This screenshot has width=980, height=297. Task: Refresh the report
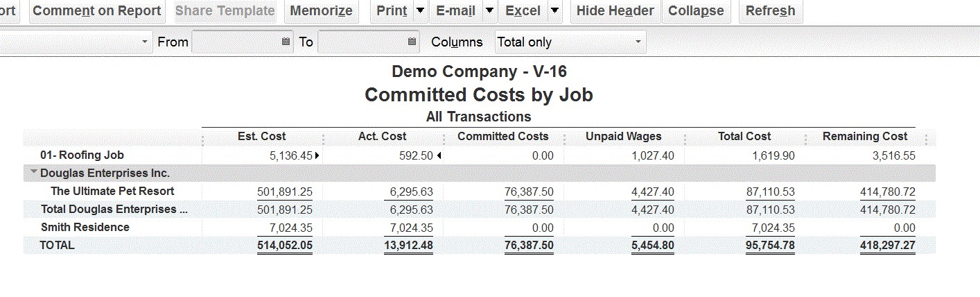tap(770, 11)
